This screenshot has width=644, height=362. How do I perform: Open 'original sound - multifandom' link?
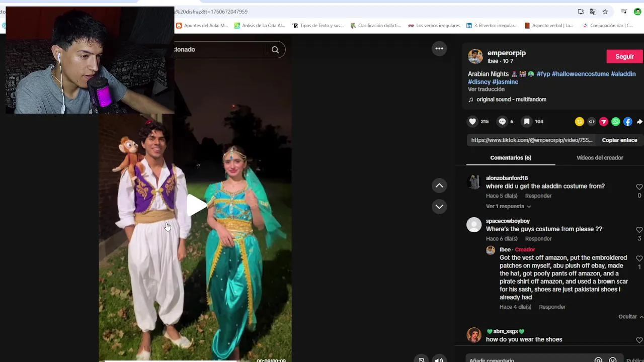pos(511,100)
